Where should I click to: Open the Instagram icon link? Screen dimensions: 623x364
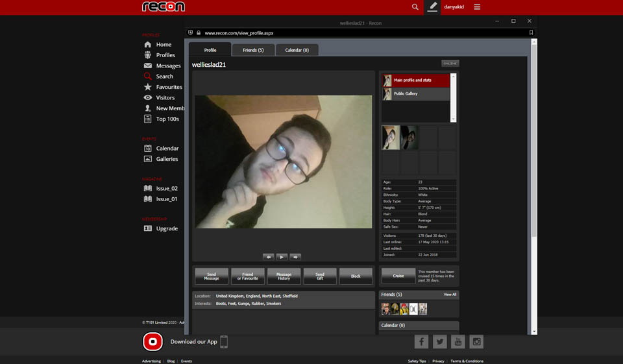point(476,342)
